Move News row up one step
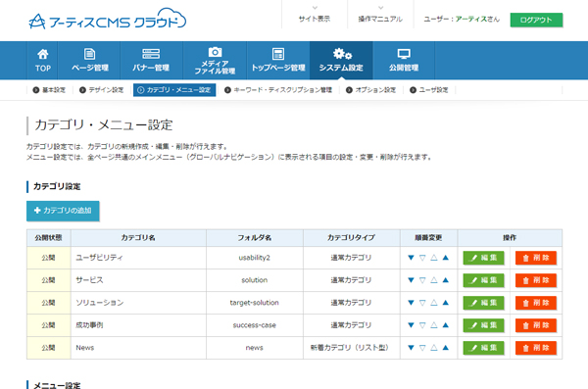This screenshot has height=389, width=588. click(434, 348)
